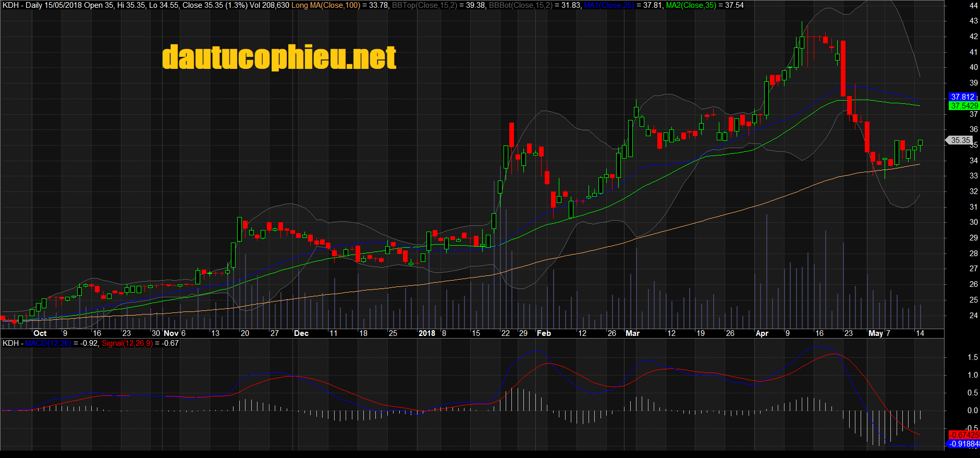The image size is (980, 458).
Task: Click the dautucophieu.net watermark text
Action: (279, 57)
